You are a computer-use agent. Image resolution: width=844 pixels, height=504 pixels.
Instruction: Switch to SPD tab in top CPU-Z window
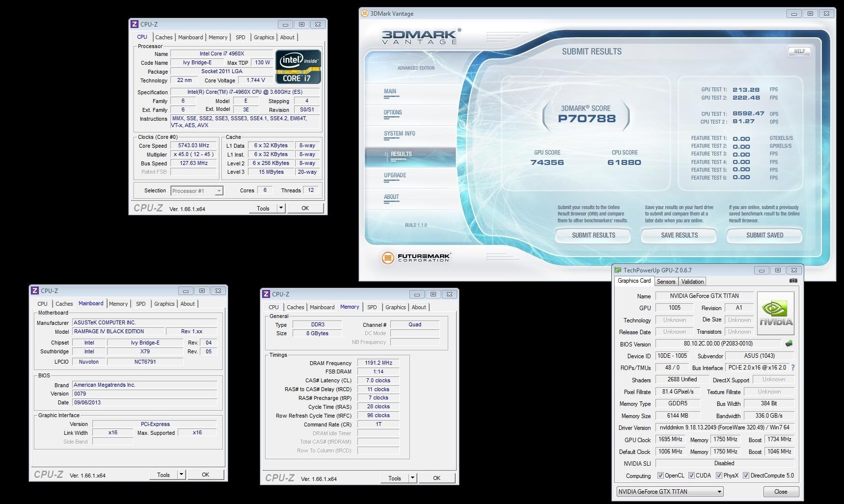click(240, 37)
